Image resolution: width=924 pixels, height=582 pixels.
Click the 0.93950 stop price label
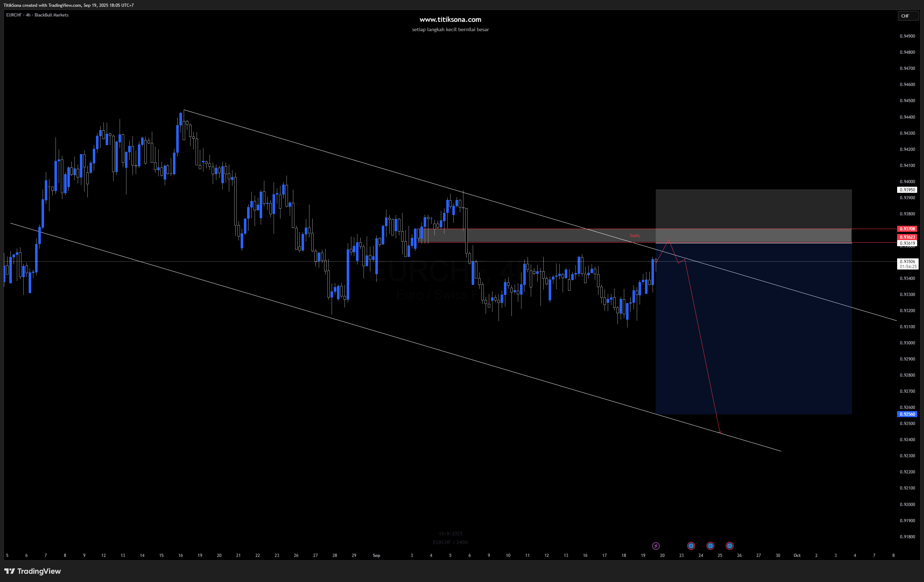point(907,190)
